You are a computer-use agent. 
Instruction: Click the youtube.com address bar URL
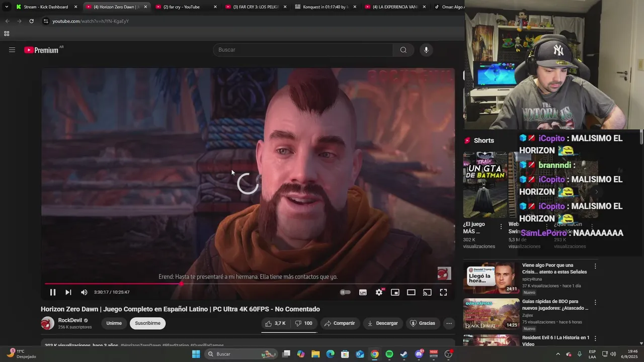click(91, 21)
